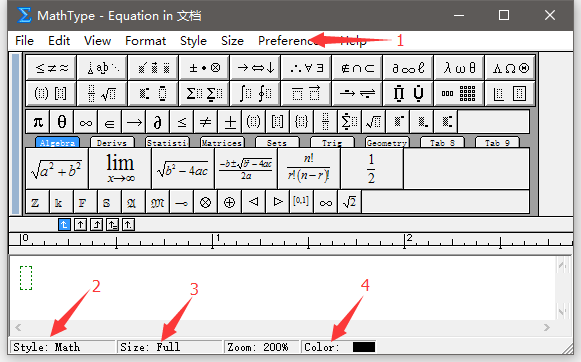The height and width of the screenshot is (362, 581).
Task: Insert the square root template in small bar
Action: [x=373, y=122]
